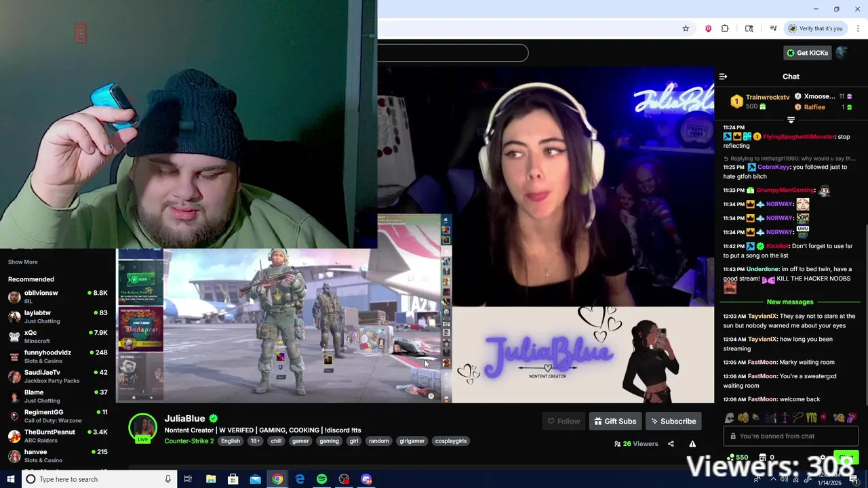Open the tab search icon in Chrome toolbar
The image size is (868, 488).
point(749,28)
